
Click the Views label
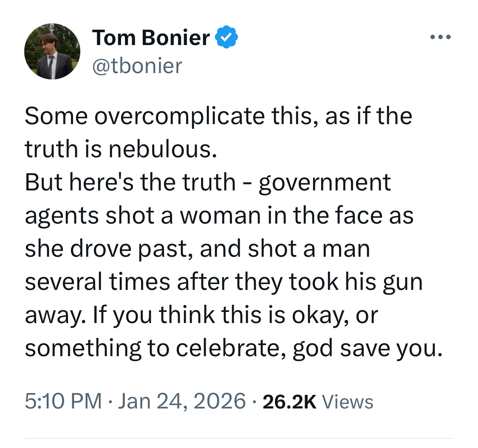coord(348,401)
